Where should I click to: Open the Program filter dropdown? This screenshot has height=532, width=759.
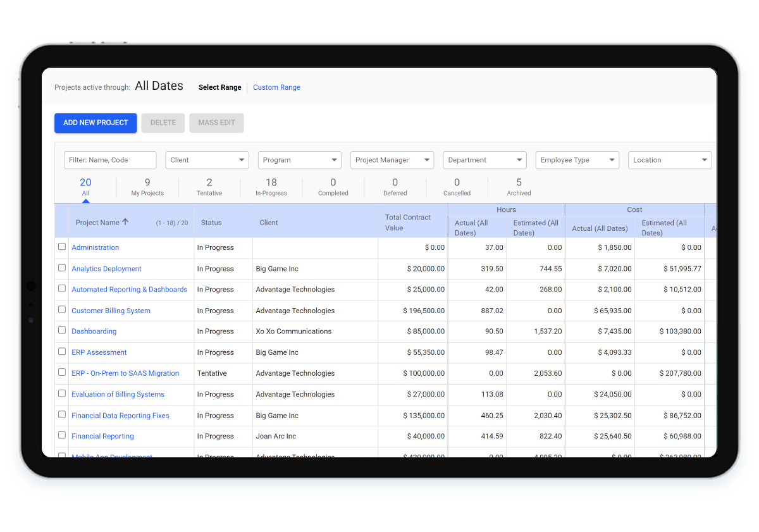click(300, 160)
